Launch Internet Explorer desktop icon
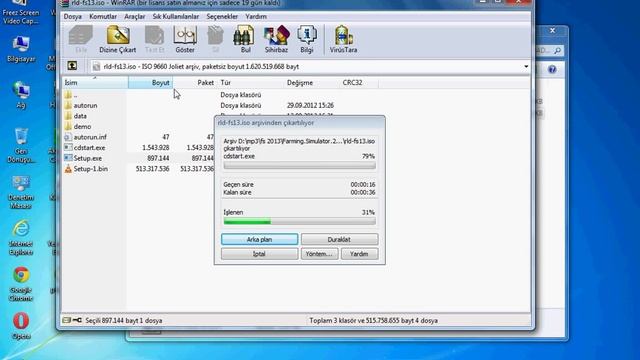This screenshot has width=640, height=360. coord(21,238)
